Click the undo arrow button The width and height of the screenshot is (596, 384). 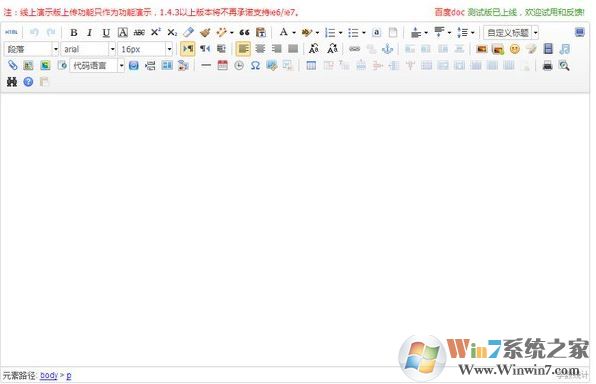pyautogui.click(x=34, y=33)
